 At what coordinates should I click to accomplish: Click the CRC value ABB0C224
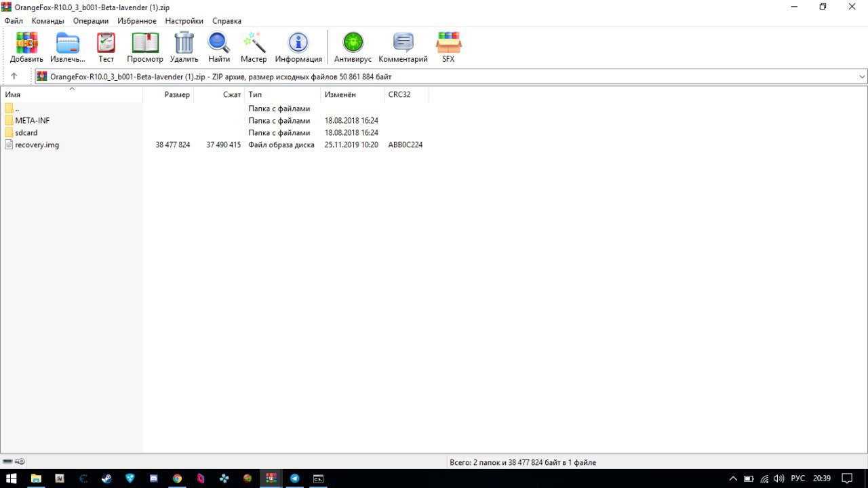click(406, 145)
